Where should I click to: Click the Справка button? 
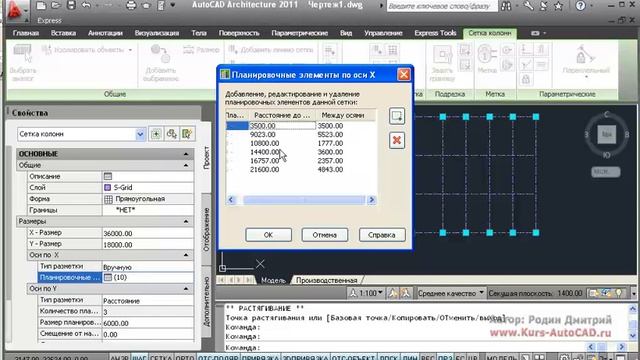[x=382, y=235]
